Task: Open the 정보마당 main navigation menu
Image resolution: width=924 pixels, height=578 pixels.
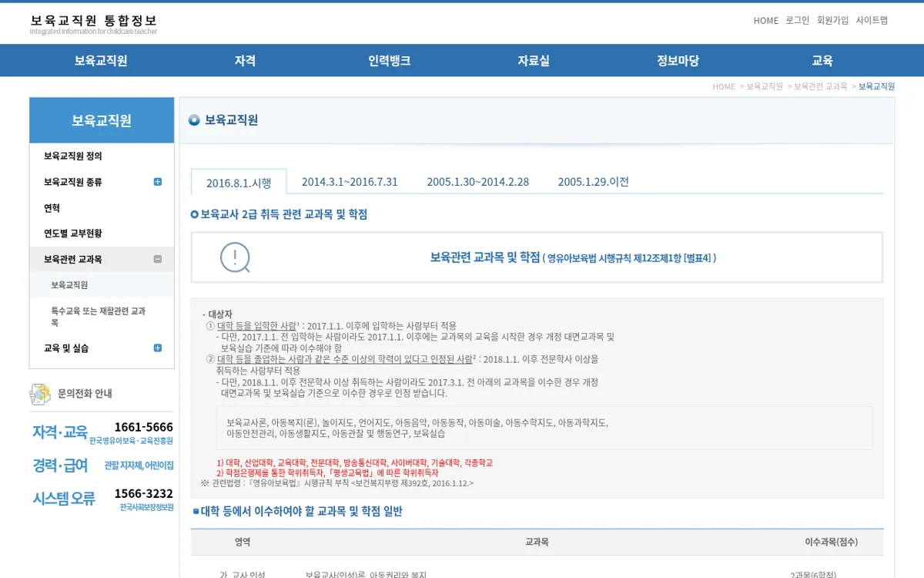Action: [678, 61]
